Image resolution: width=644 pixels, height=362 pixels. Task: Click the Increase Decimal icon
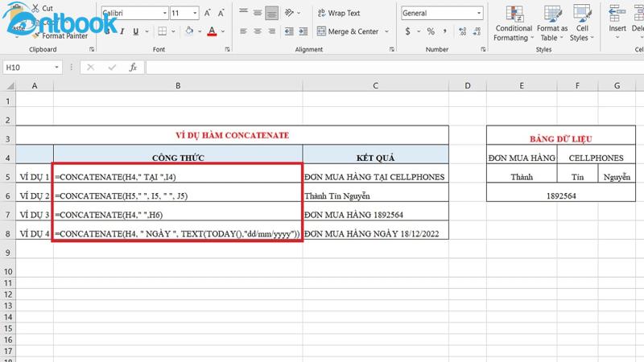click(x=462, y=31)
